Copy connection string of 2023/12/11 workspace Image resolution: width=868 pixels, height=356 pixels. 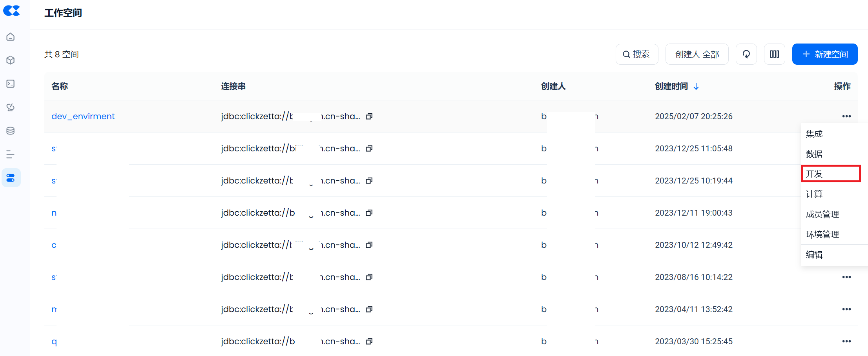tap(369, 213)
